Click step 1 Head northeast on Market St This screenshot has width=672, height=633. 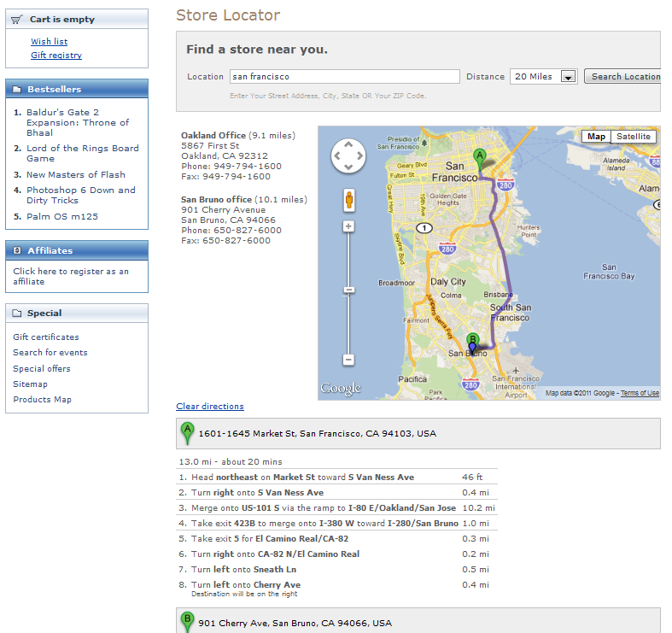coord(337,477)
